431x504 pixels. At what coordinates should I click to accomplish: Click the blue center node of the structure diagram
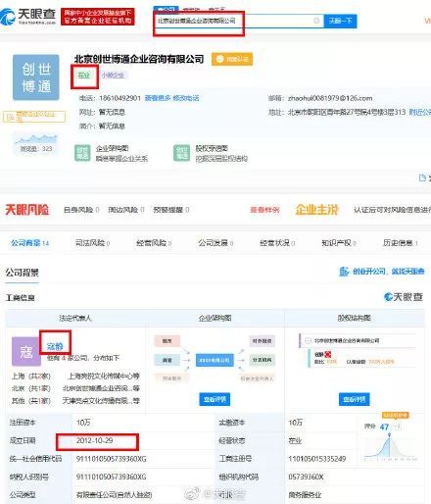[215, 360]
